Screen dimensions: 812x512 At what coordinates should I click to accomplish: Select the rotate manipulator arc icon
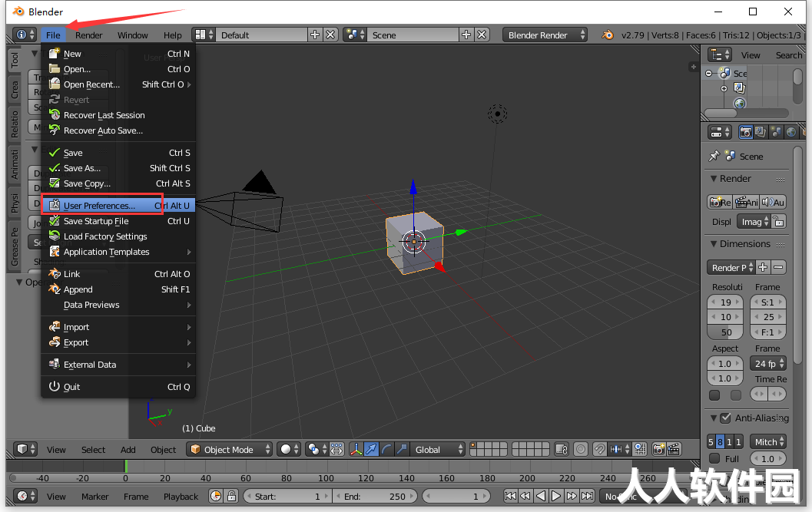click(386, 449)
